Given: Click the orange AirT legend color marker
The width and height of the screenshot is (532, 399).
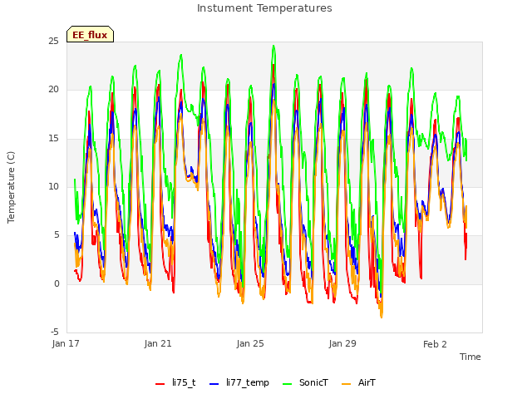Looking at the screenshot, I should (346, 384).
